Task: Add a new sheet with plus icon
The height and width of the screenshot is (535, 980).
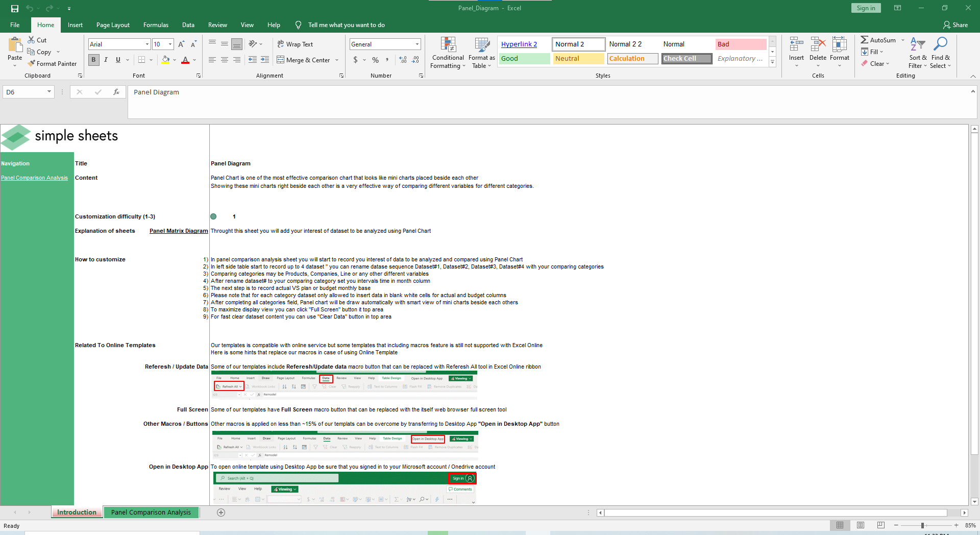Action: click(x=221, y=513)
